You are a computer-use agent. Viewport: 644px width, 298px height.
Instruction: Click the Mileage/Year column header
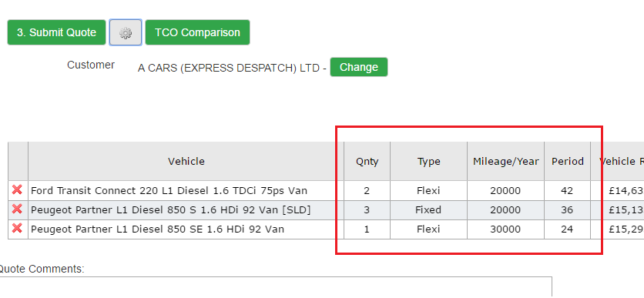pos(505,161)
